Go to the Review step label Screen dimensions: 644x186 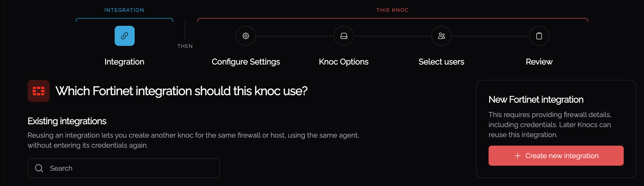tap(539, 62)
